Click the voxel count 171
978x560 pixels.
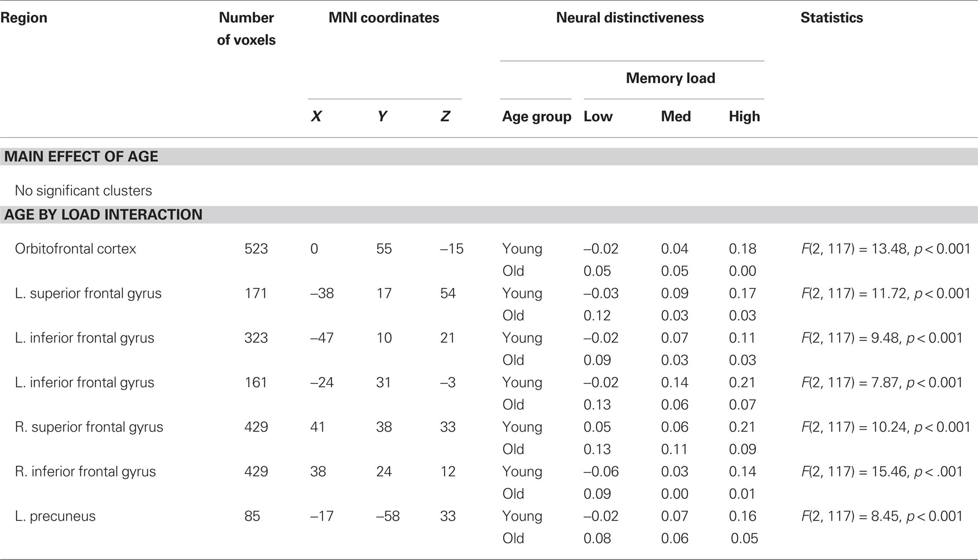[256, 293]
